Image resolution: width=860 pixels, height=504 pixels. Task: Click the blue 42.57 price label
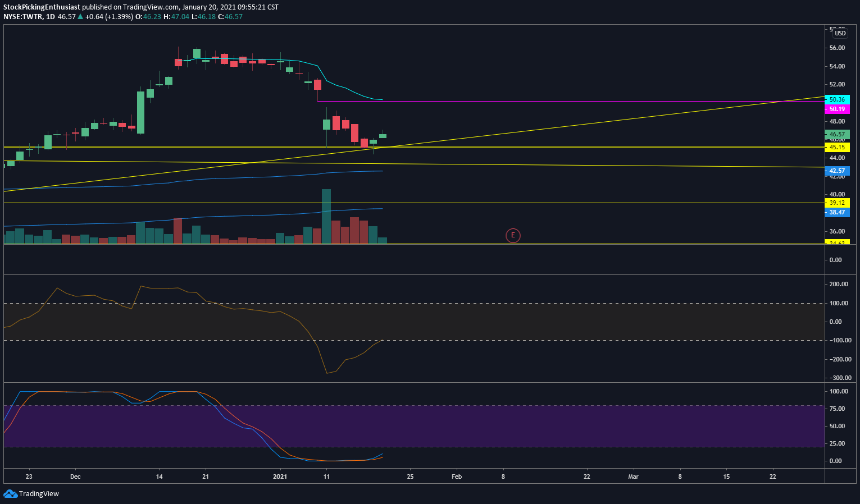point(837,171)
